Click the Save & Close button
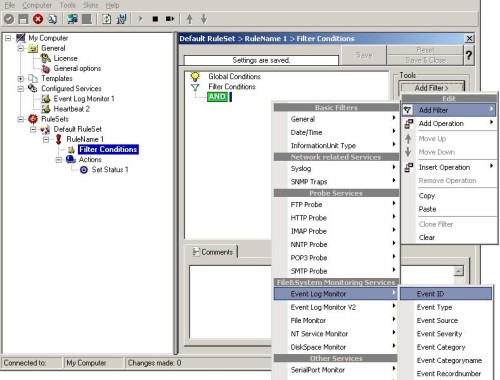Screen dimensions: 500x380 click(425, 60)
